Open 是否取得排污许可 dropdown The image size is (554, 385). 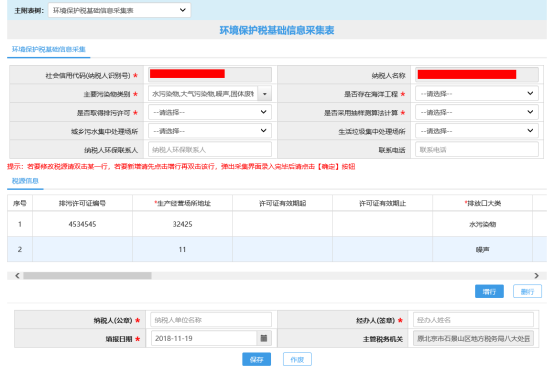tap(210, 112)
